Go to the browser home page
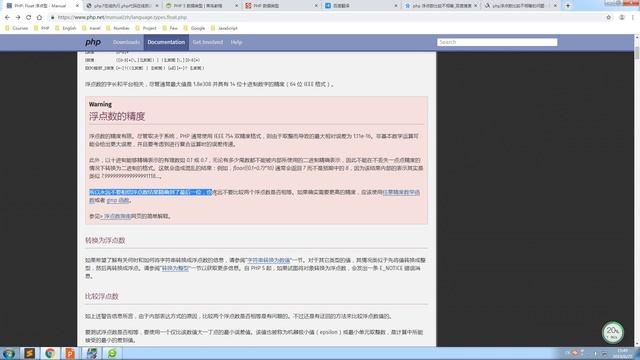This screenshot has width=640, height=360. coord(39,18)
